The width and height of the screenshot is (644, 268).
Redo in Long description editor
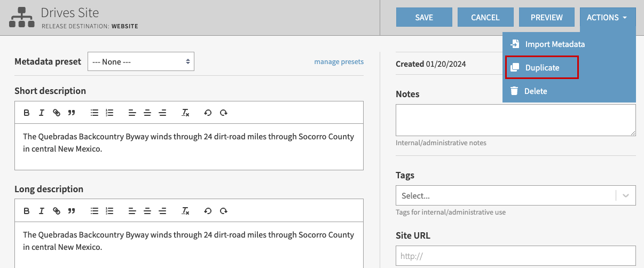(x=224, y=211)
